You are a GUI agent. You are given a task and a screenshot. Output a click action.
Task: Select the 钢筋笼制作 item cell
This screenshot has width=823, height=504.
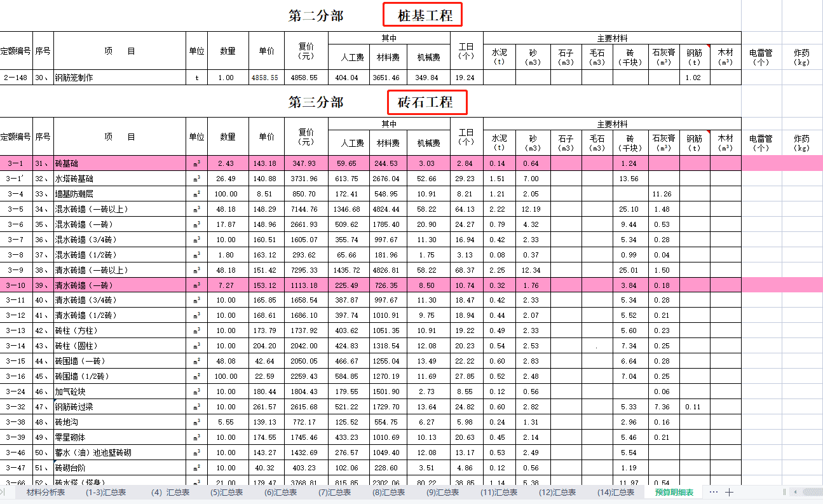point(119,78)
